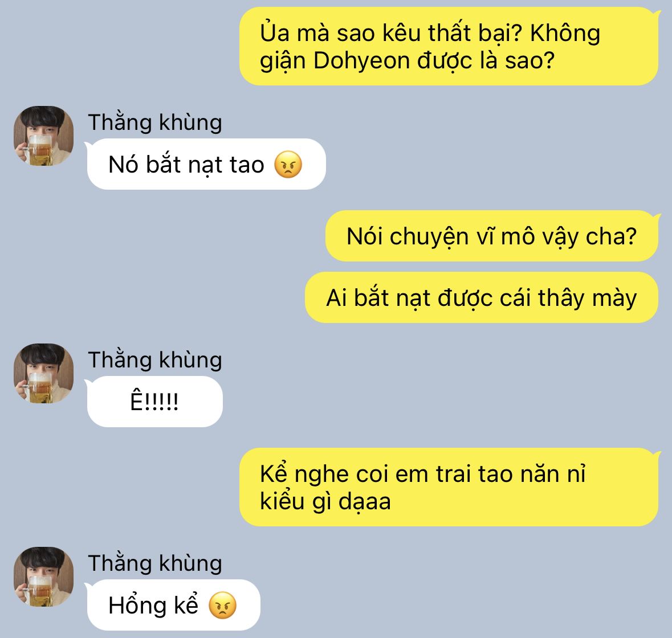The height and width of the screenshot is (638, 672).
Task: Open avatar beside the "Ê!!!!!" message
Action: pos(44,373)
